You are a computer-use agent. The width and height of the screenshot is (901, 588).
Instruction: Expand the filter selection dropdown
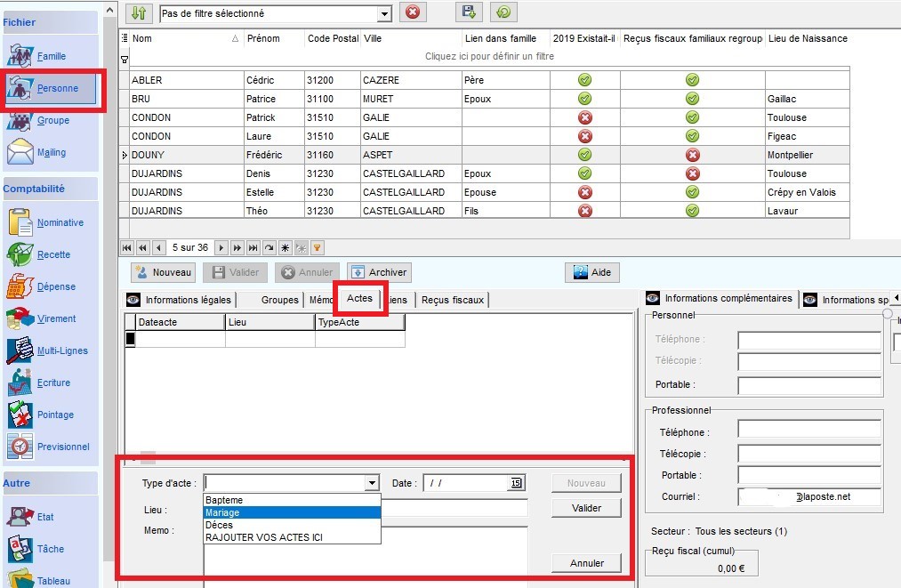(384, 13)
